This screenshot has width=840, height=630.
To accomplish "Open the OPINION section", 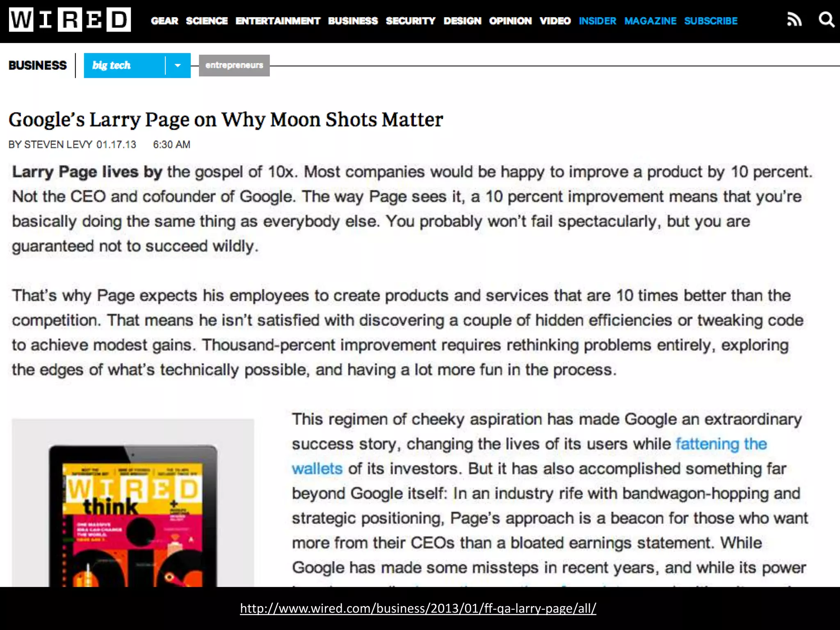I will [510, 21].
